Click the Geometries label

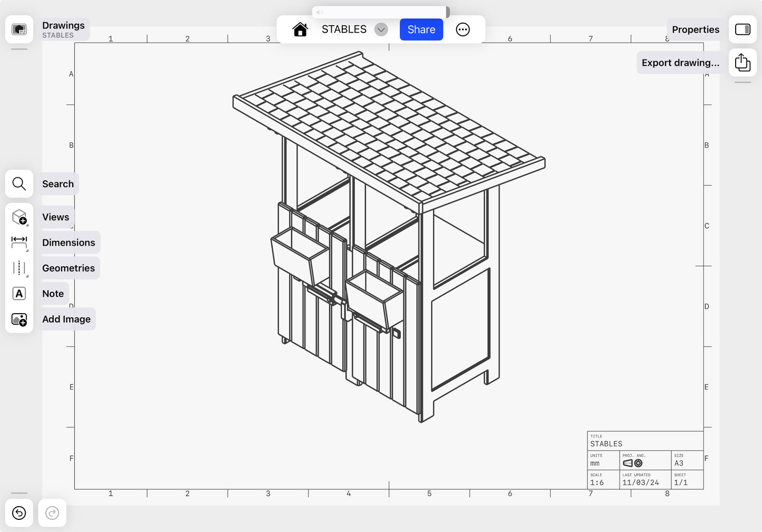[x=69, y=268]
